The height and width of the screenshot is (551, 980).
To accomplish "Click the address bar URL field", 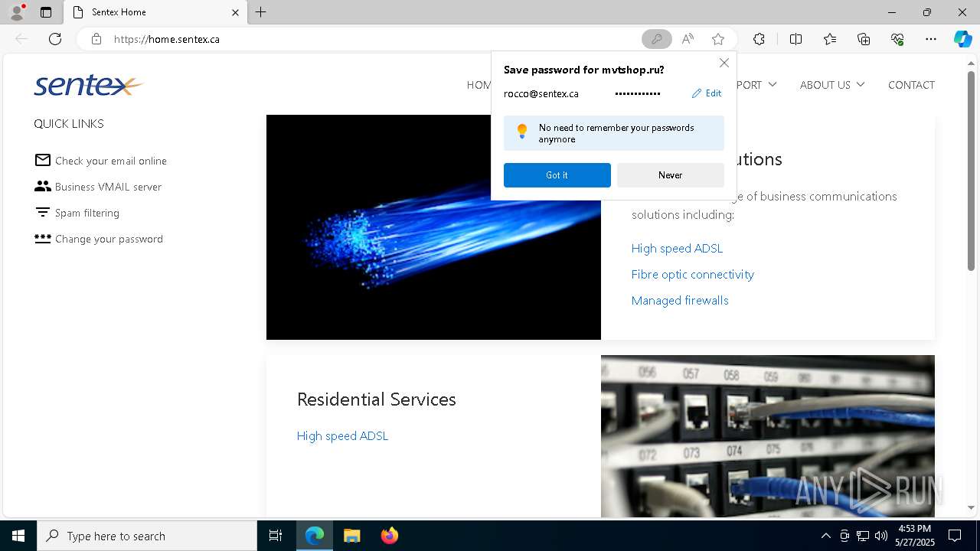I will click(375, 39).
